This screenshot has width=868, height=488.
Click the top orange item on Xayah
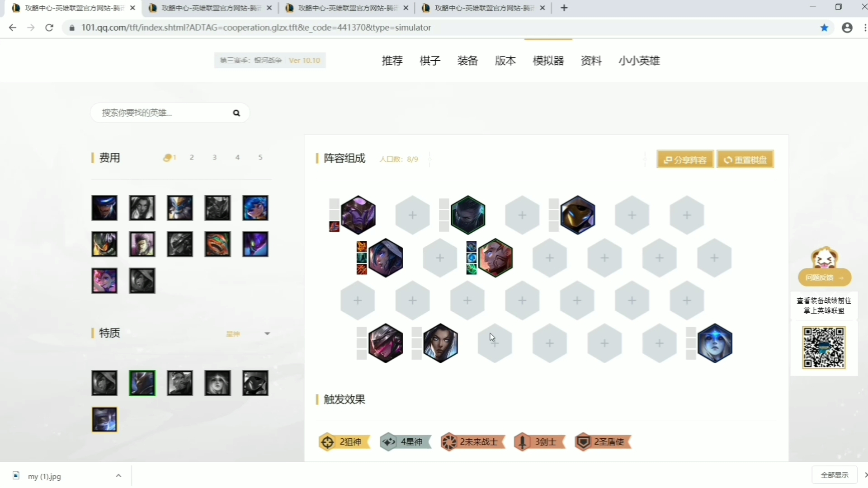coord(362,247)
